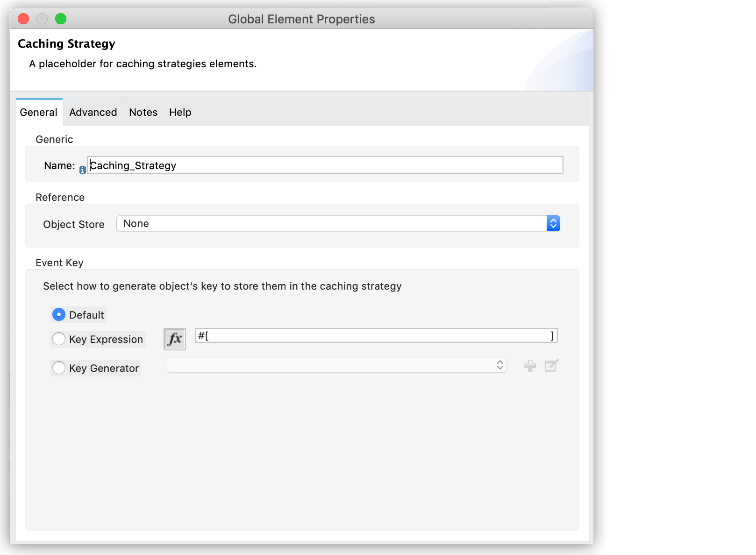The width and height of the screenshot is (756, 555).
Task: Select the General tab
Action: [38, 112]
